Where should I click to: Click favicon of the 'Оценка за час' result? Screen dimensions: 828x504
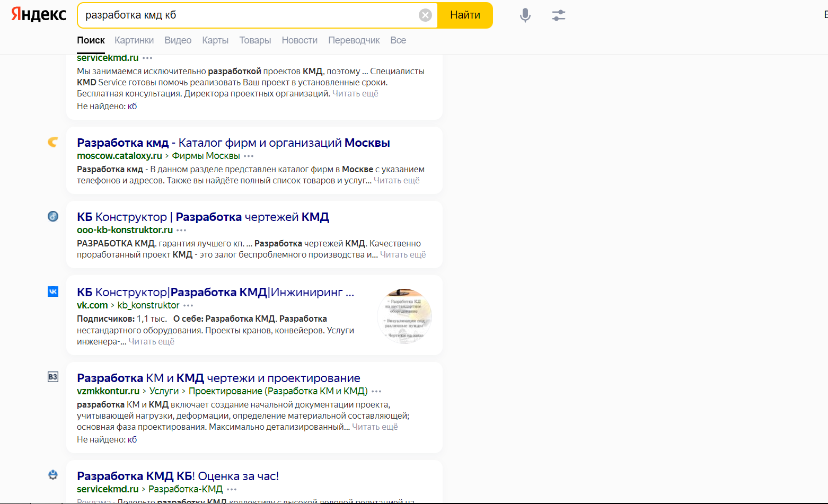53,475
